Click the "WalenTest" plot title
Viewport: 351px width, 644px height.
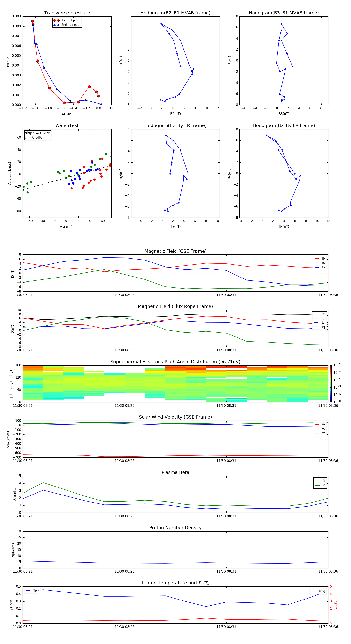tap(67, 125)
